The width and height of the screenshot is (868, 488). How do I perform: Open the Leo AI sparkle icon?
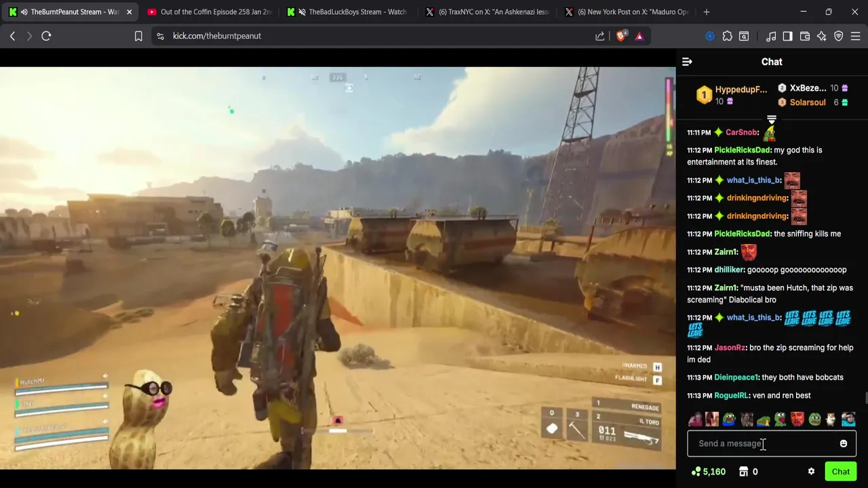click(821, 36)
